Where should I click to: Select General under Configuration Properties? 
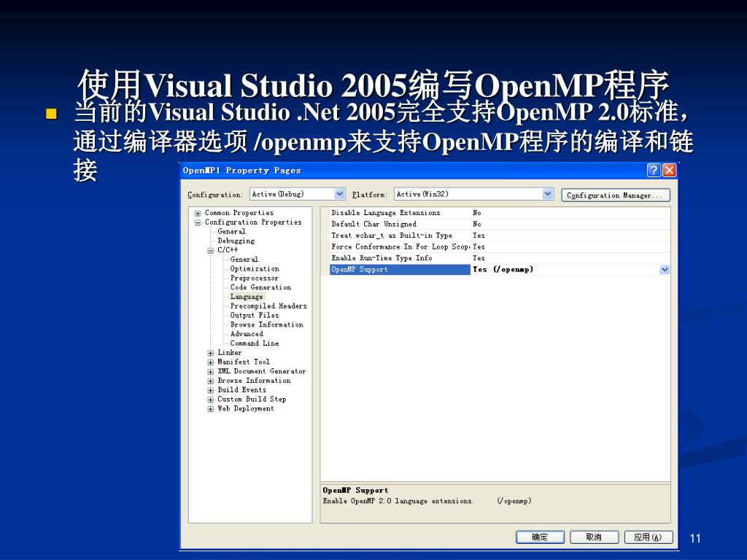(x=231, y=231)
